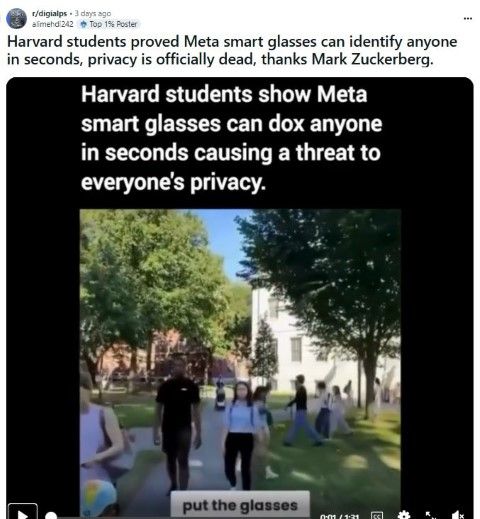
Task: Click the diamond icon in poster badge
Action: [x=84, y=24]
